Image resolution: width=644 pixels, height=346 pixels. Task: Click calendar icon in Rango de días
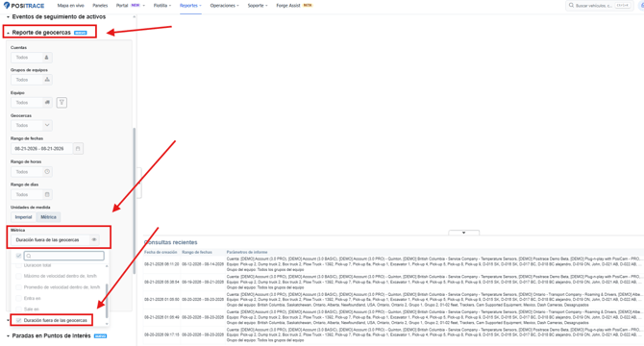pyautogui.click(x=47, y=194)
